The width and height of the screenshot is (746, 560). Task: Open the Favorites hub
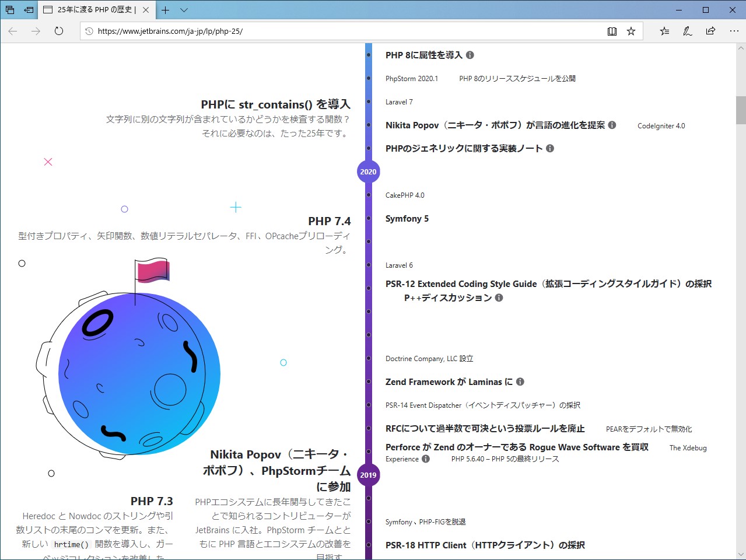(x=664, y=31)
